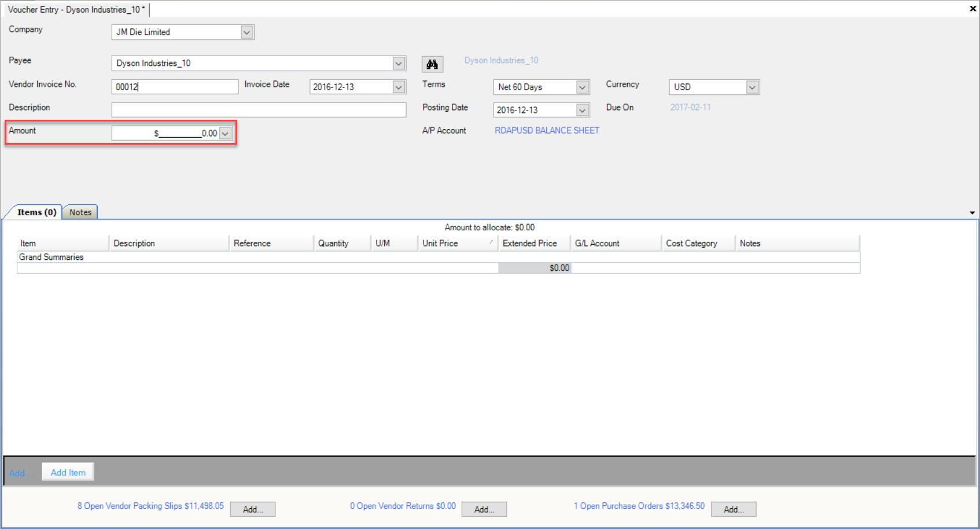The width and height of the screenshot is (980, 529).
Task: Click the Description input field
Action: pyautogui.click(x=259, y=110)
